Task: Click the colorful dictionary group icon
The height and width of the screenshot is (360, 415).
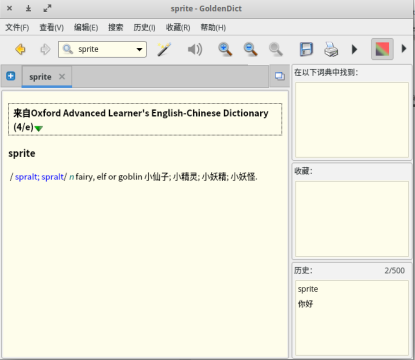Action: point(382,49)
